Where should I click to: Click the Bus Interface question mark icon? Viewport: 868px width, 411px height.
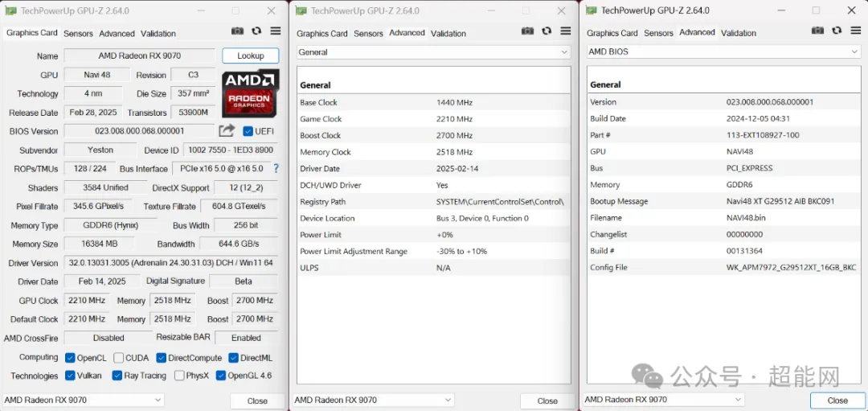(276, 169)
